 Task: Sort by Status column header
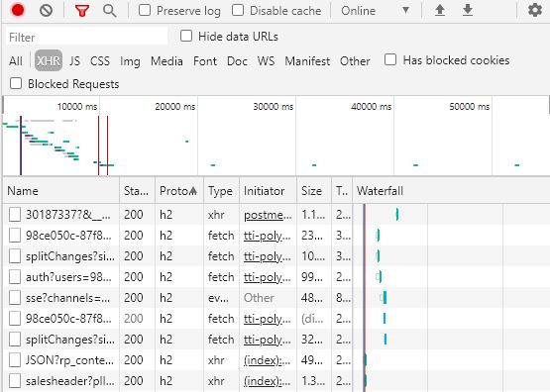click(x=137, y=191)
